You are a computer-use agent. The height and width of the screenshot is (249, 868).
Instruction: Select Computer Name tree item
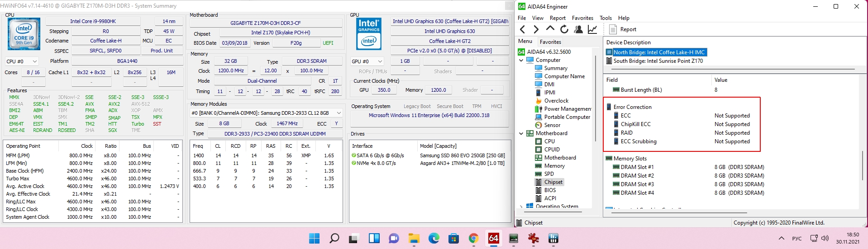[560, 76]
